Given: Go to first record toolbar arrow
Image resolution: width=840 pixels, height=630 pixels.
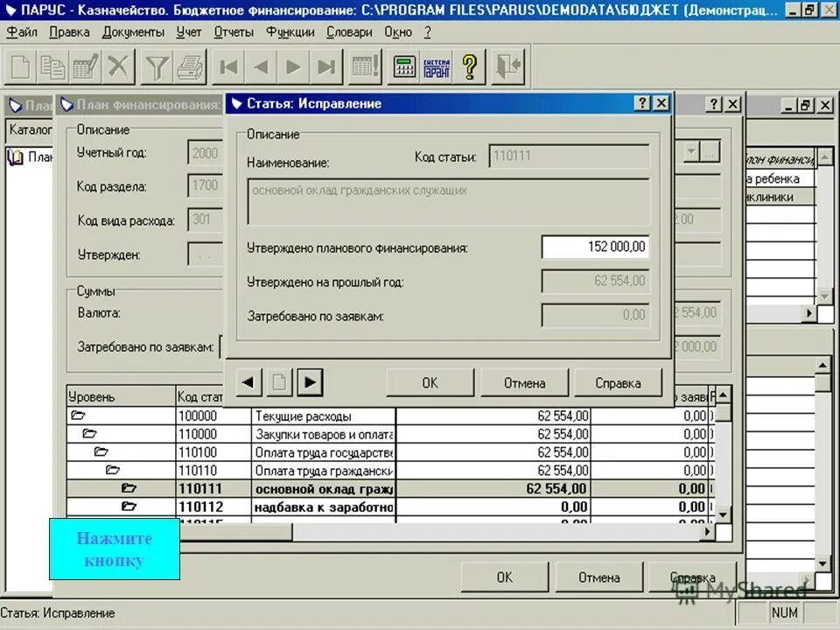Looking at the screenshot, I should pos(228,67).
